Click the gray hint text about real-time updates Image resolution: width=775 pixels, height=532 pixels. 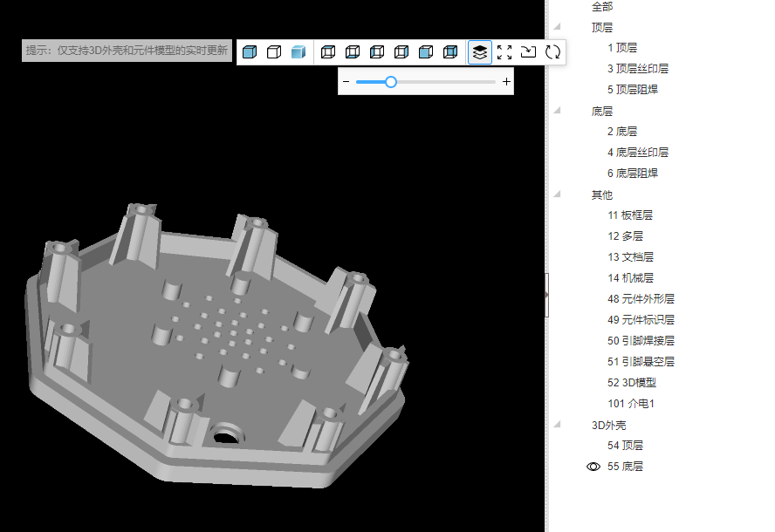(x=127, y=51)
